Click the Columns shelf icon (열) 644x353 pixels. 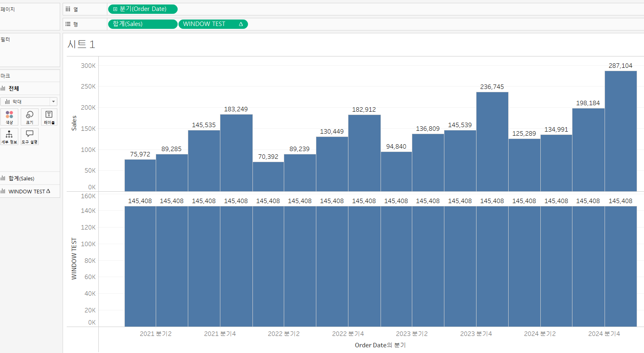68,9
